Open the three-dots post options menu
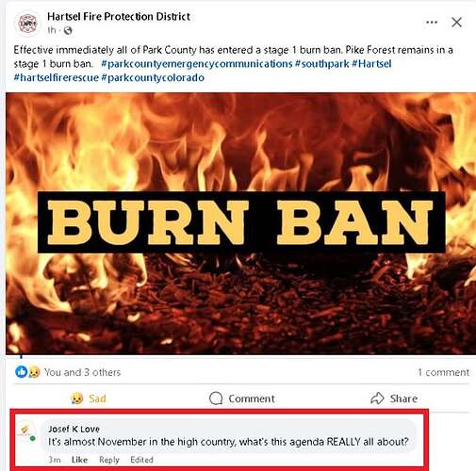Image resolution: width=476 pixels, height=471 pixels. (432, 22)
